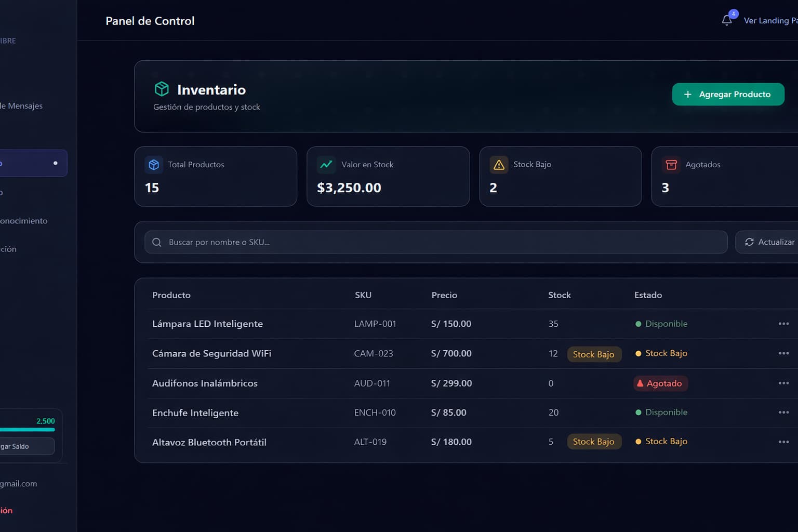Click SKU ALT-019
The width and height of the screenshot is (798, 532).
point(370,442)
